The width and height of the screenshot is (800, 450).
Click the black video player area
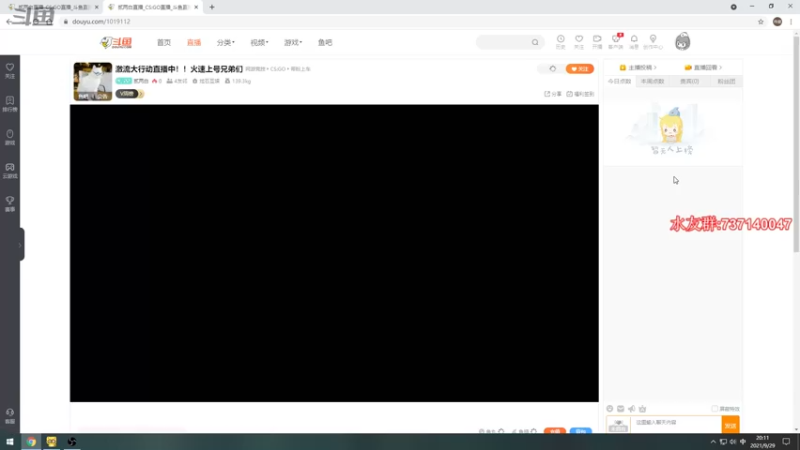[334, 253]
